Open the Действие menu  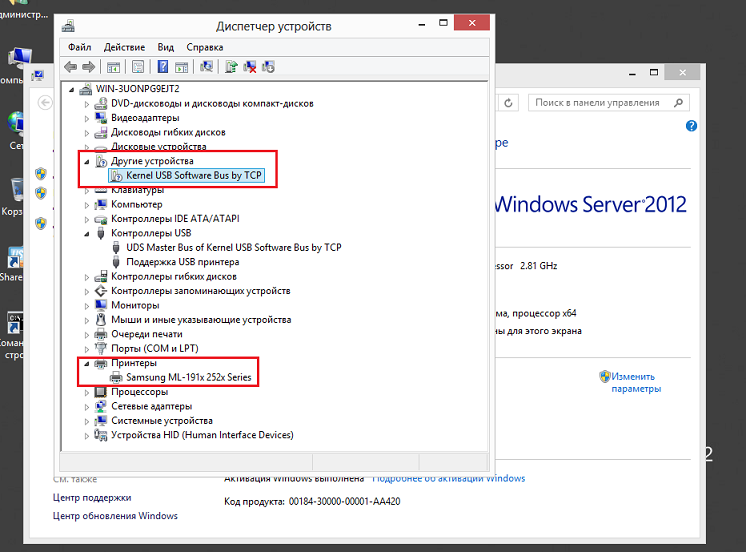point(123,47)
